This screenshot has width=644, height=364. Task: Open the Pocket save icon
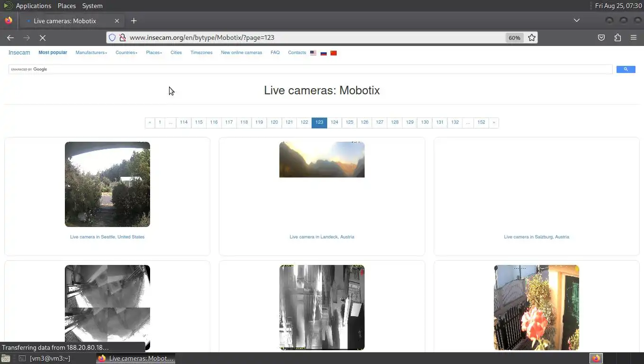pos(601,37)
